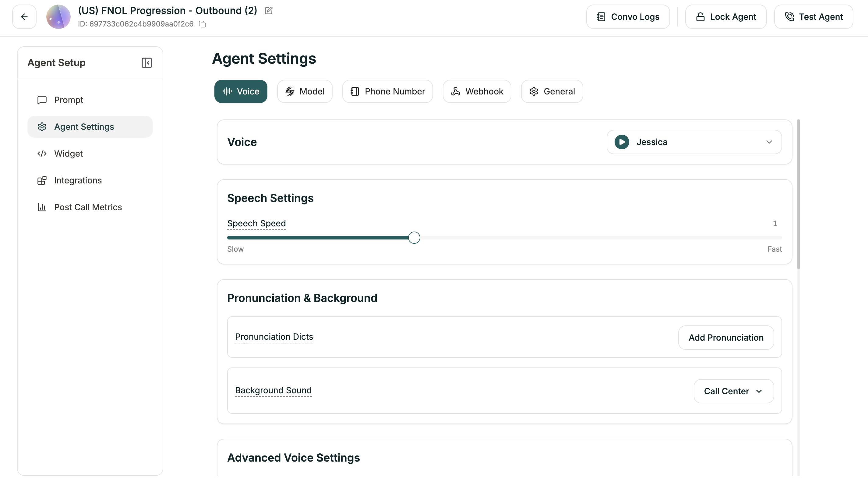Collapse the Agent Setup sidebar

(146, 63)
